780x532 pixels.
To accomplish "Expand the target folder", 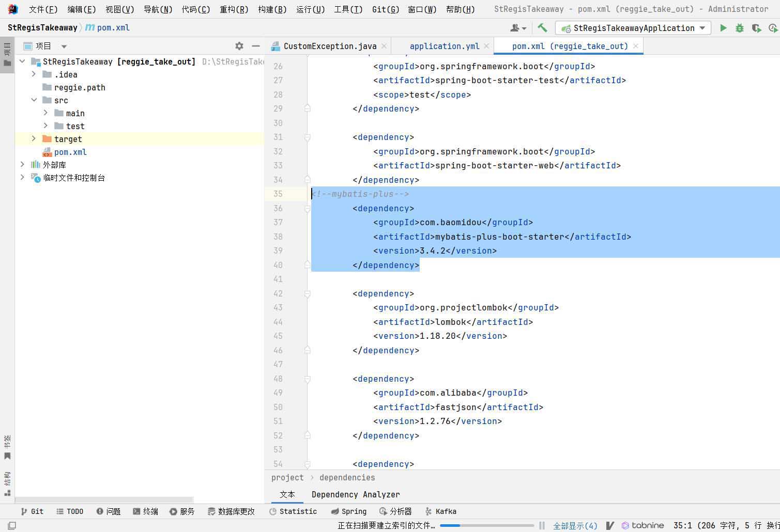I will pos(34,139).
